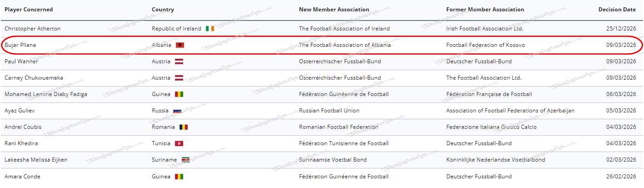This screenshot has height=188, width=644.
Task: Click the Republic of Ireland flag icon
Action: [210, 29]
